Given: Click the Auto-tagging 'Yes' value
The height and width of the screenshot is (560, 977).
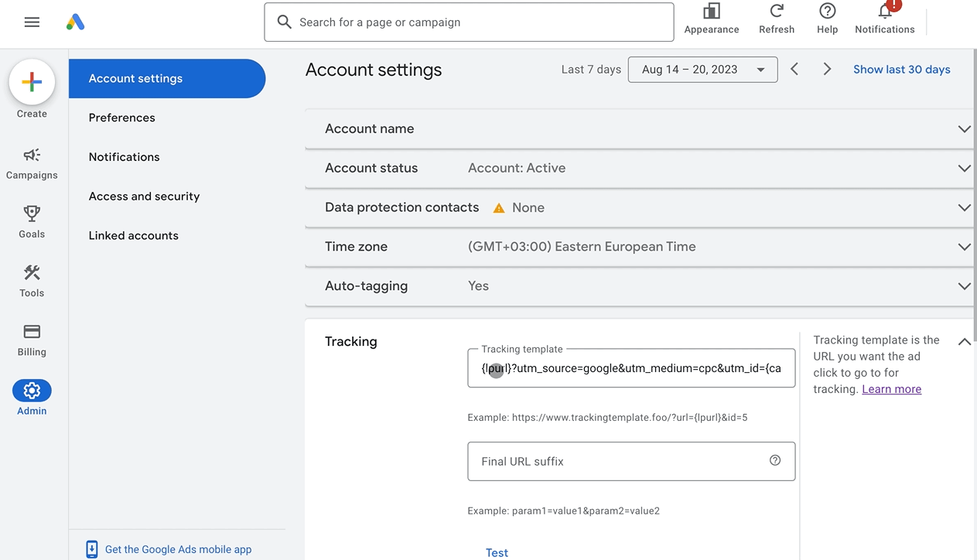Looking at the screenshot, I should 478,286.
